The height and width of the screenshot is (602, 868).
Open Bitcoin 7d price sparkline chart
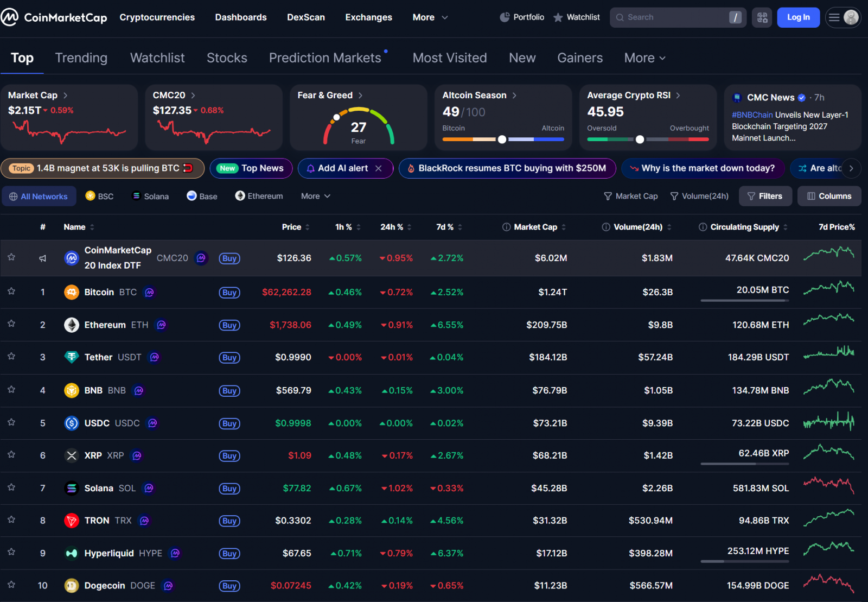click(829, 288)
